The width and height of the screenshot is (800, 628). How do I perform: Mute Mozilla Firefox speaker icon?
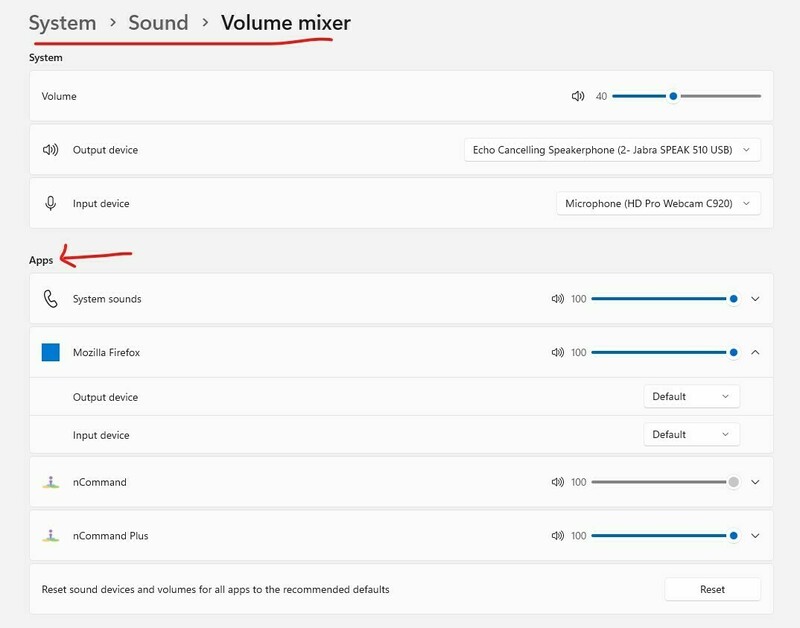click(x=558, y=352)
